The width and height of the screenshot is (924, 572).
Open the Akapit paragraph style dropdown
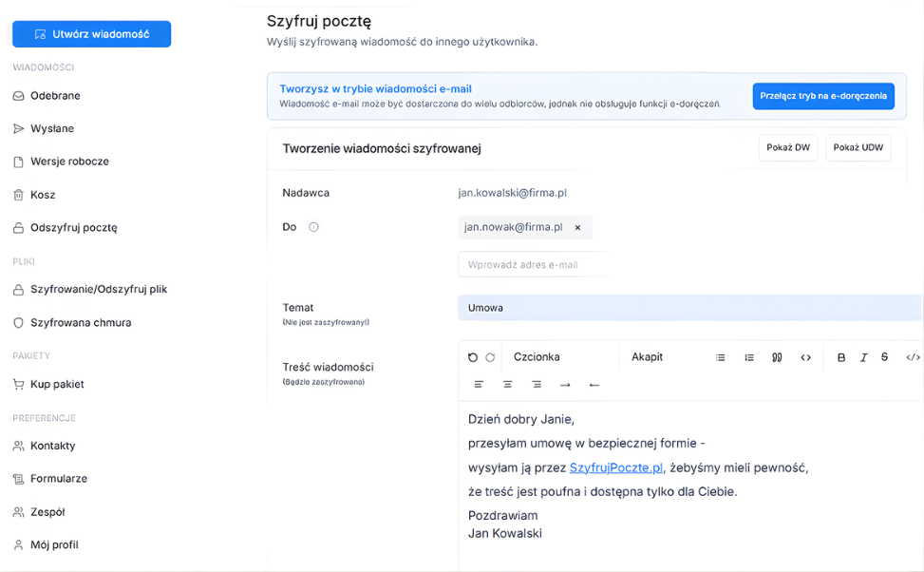tap(646, 356)
